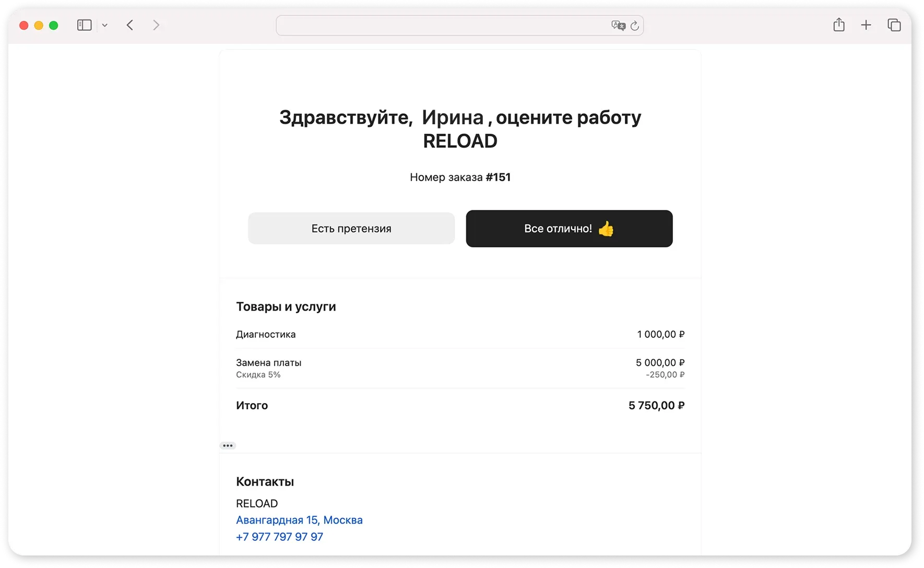
Task: Click the back navigation arrow
Action: pyautogui.click(x=130, y=25)
